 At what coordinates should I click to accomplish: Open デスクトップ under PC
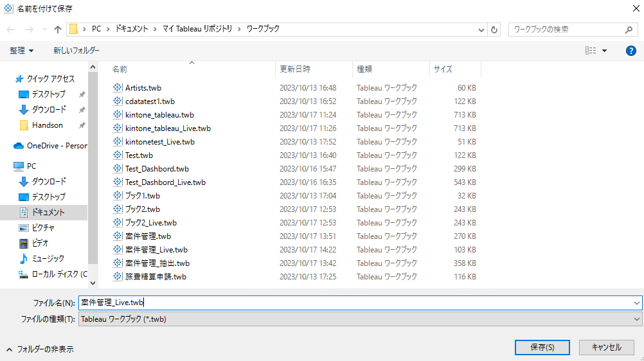point(48,197)
